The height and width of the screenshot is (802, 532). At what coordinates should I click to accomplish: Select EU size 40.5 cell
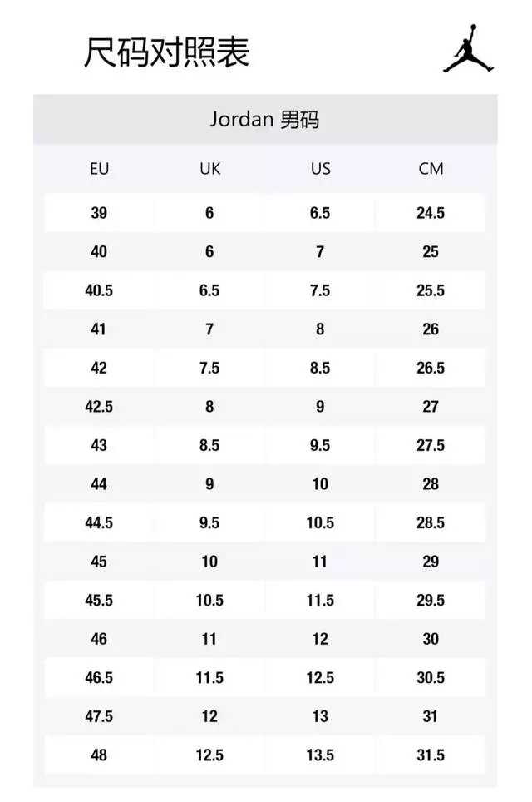pyautogui.click(x=99, y=290)
